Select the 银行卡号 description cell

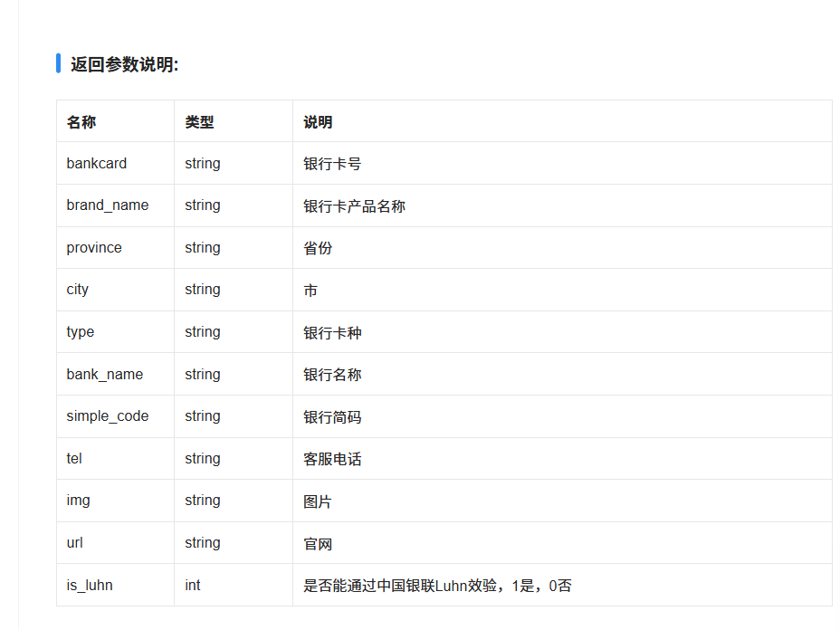pos(329,163)
